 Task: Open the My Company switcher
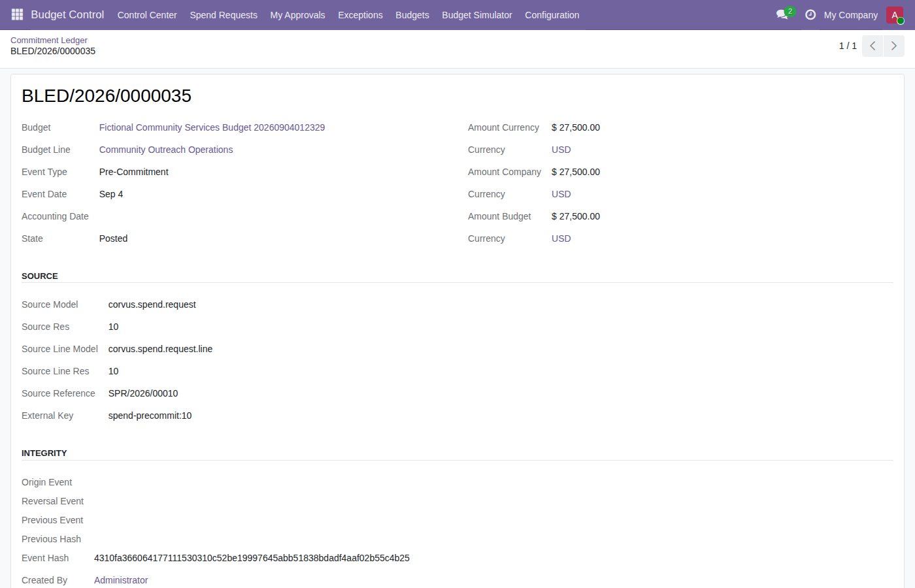(851, 15)
